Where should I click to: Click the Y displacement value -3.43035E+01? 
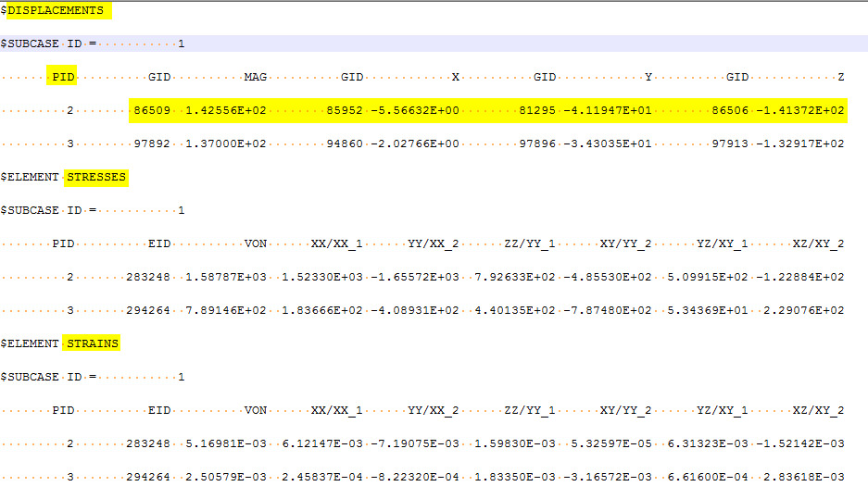pos(608,143)
